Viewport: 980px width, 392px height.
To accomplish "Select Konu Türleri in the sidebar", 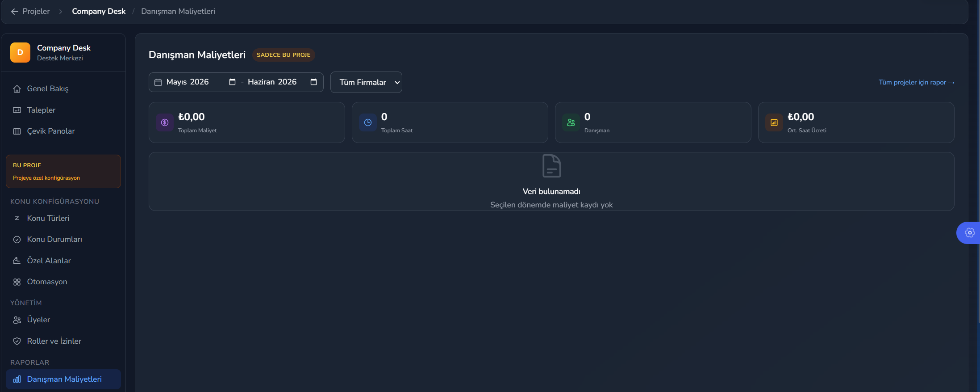I will 63,218.
